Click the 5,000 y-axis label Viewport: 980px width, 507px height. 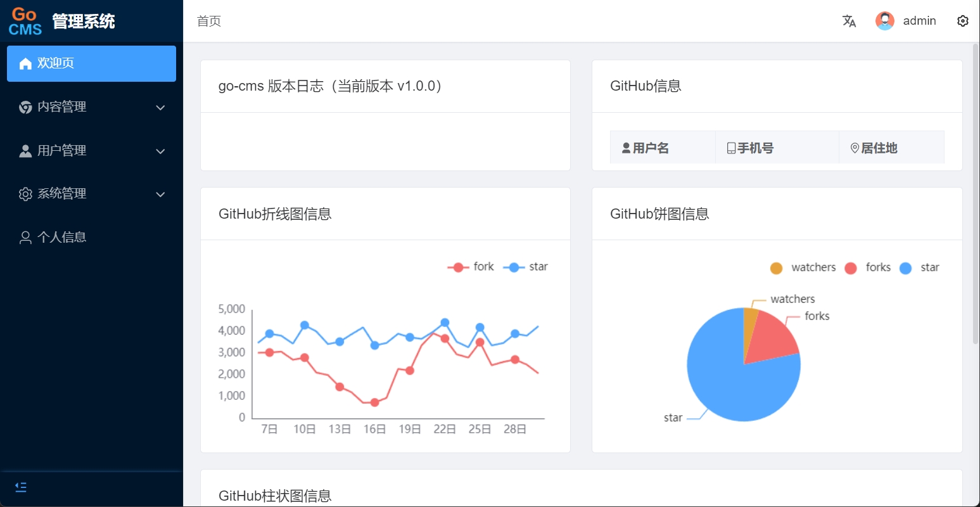(x=231, y=309)
